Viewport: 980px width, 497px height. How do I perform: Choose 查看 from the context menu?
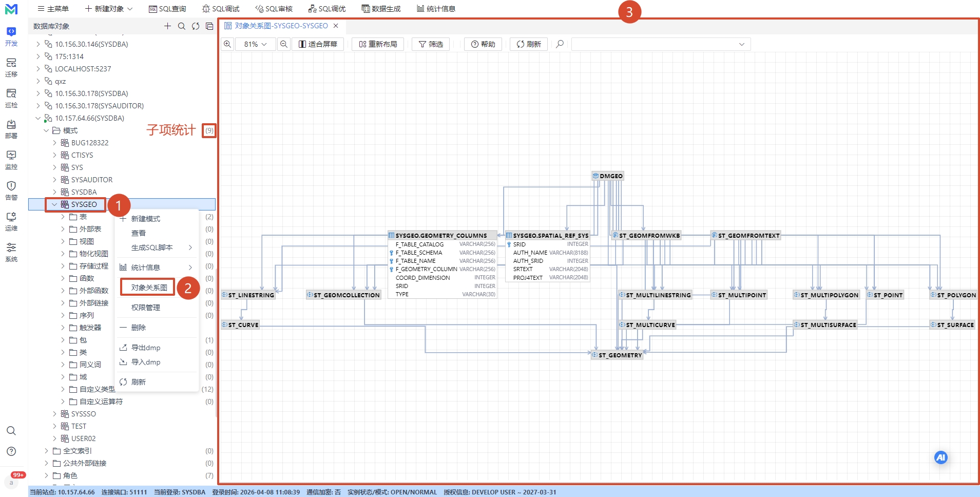(157, 233)
